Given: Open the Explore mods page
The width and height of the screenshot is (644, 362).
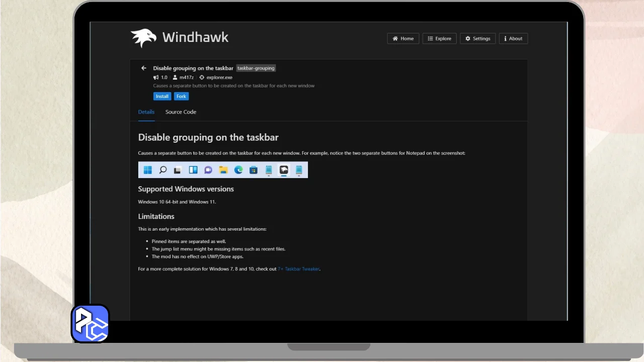Looking at the screenshot, I should point(439,38).
